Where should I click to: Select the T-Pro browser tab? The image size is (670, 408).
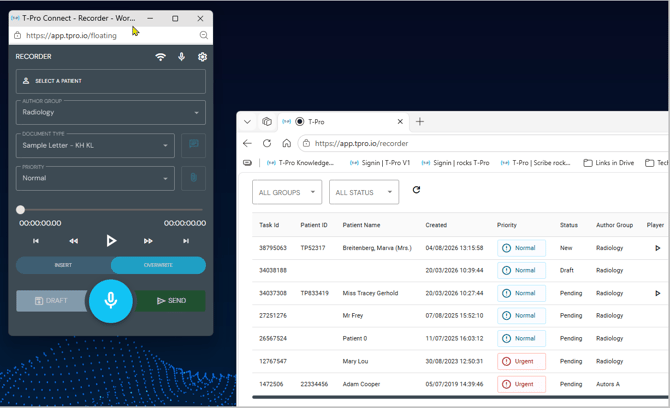342,122
